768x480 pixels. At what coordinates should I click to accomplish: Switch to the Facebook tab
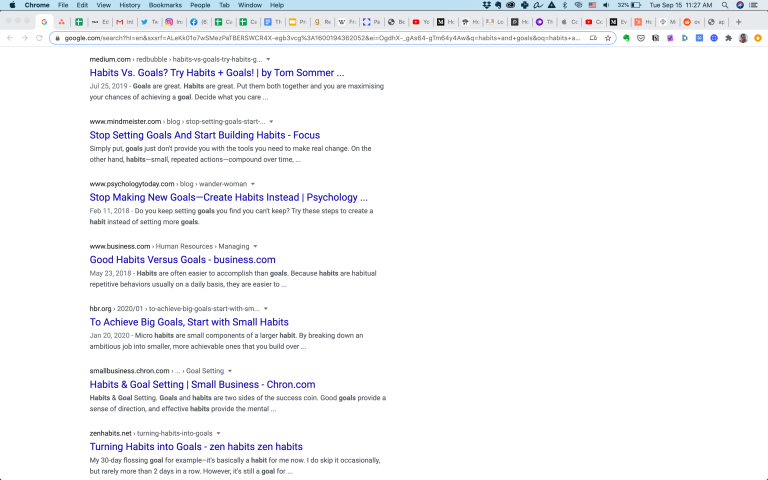click(198, 22)
